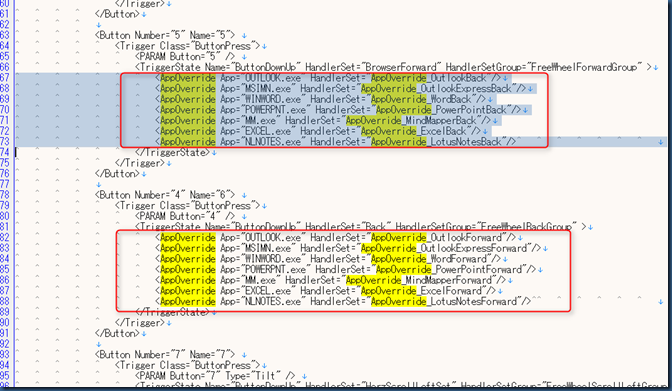Click the NLNOTES.exe AppOverride_LotusNotesForward line
Viewport: 672px width, 391px height.
[343, 301]
